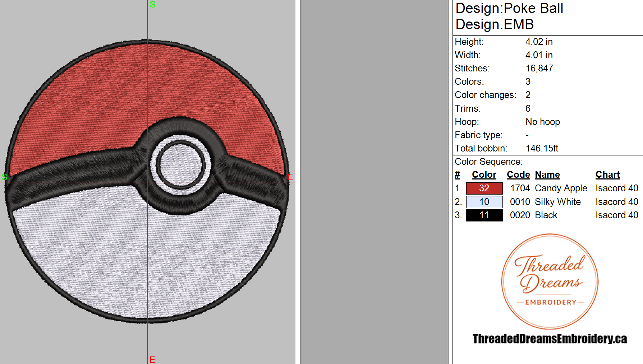Click the Isacord 40 chart in row 2

point(617,202)
